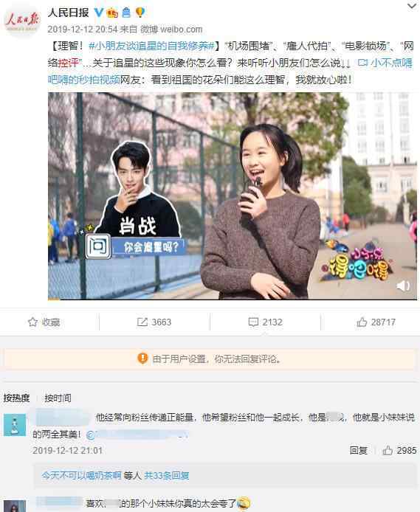Click the blue V verification badge
This screenshot has height=512, width=420.
99,13
